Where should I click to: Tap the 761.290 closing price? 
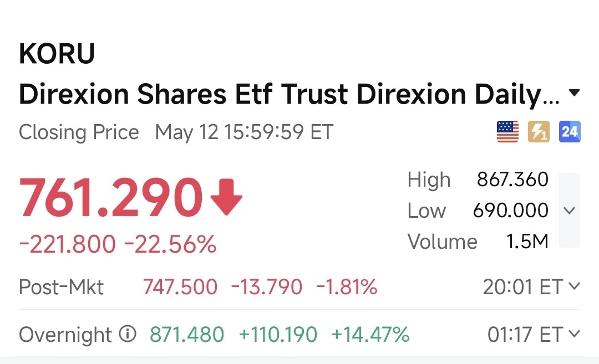click(x=111, y=198)
